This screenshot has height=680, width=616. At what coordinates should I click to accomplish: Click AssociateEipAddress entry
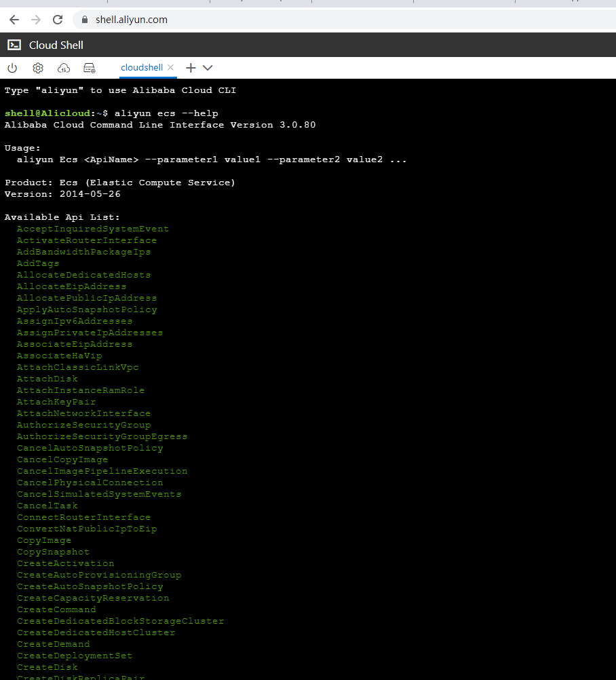(75, 344)
